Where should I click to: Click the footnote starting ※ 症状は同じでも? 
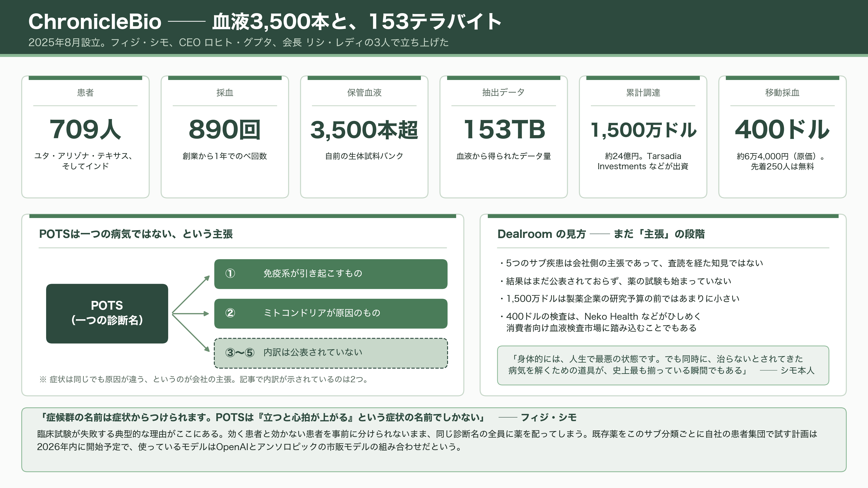click(x=204, y=379)
